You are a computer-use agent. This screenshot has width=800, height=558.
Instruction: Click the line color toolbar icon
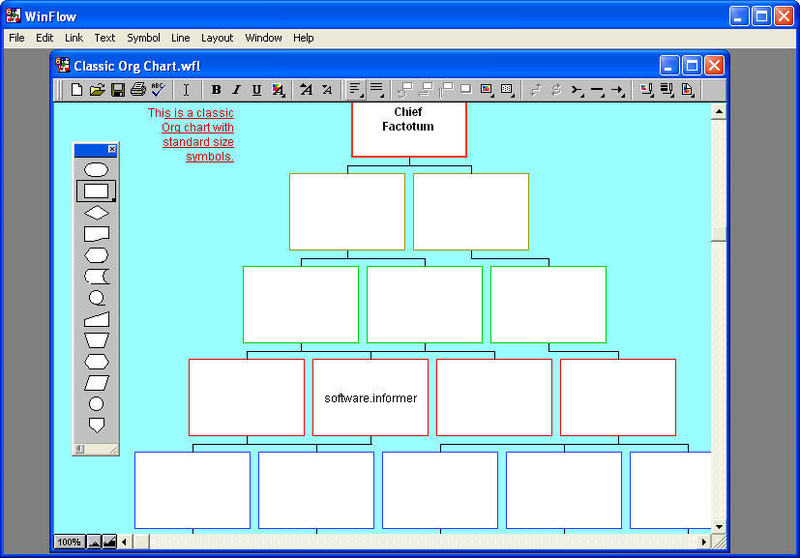coord(646,90)
